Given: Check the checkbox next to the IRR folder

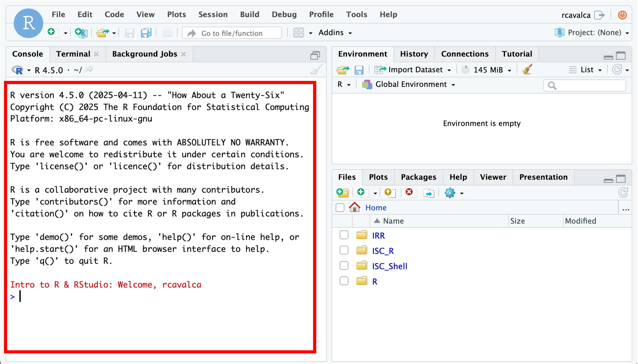Looking at the screenshot, I should tap(344, 235).
